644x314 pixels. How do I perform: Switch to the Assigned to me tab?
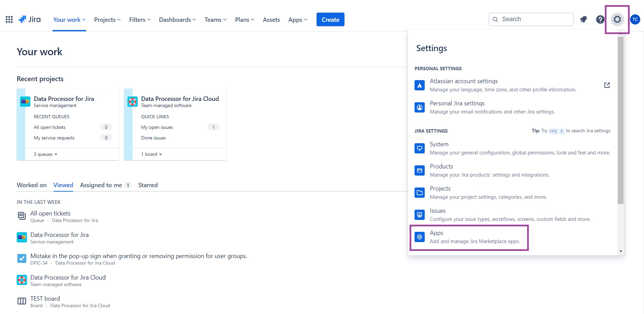[101, 185]
